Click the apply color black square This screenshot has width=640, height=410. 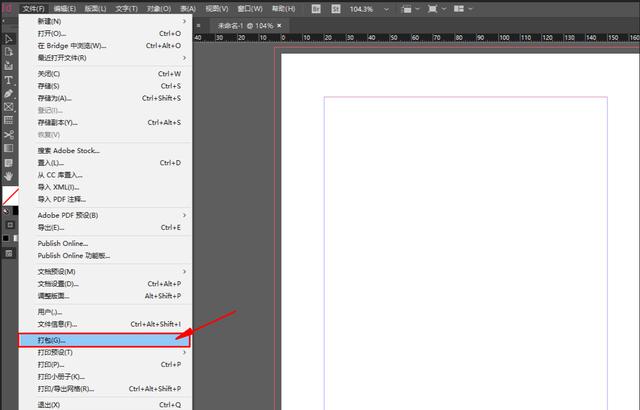[6, 238]
